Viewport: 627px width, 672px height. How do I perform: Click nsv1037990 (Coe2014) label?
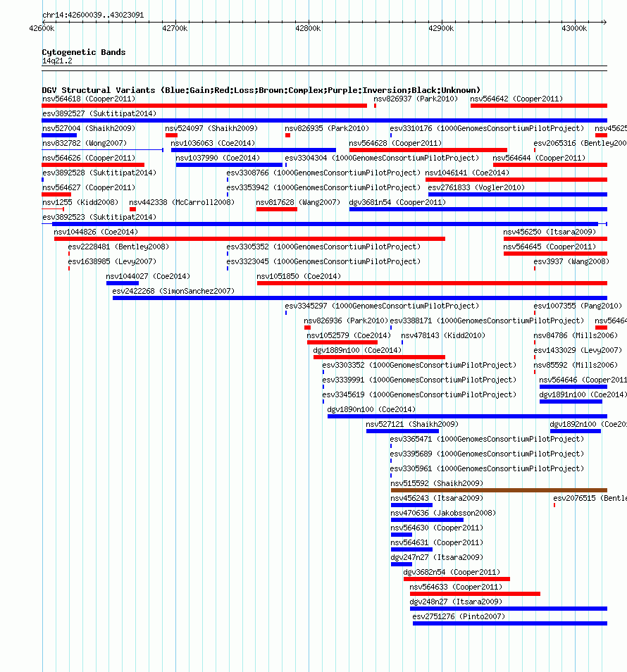[x=218, y=158]
